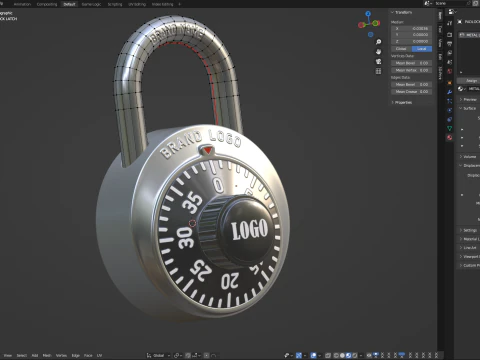Screen dimensions: 480x360
Task: Open the Select menu in viewport header
Action: pos(22,355)
